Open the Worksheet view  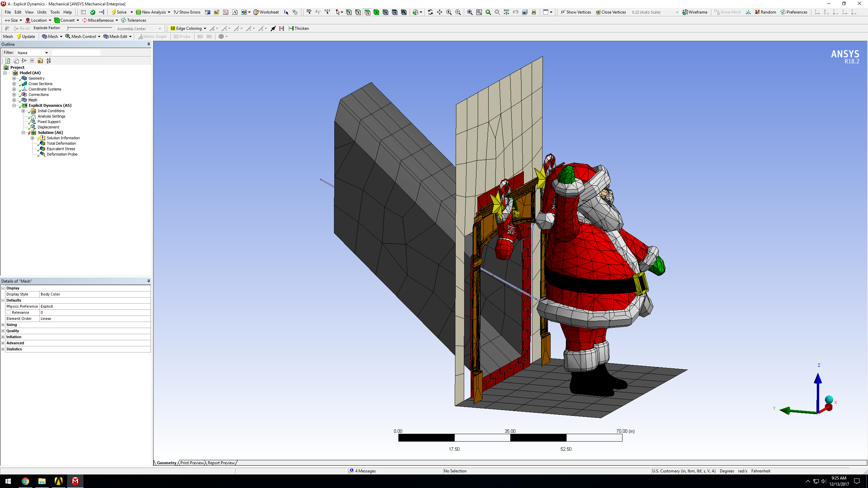266,12
